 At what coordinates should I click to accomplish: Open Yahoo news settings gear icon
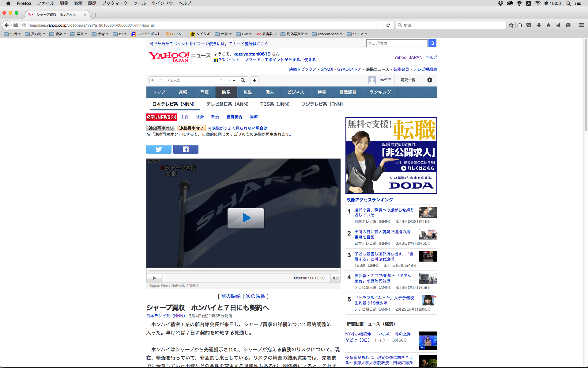click(x=429, y=80)
